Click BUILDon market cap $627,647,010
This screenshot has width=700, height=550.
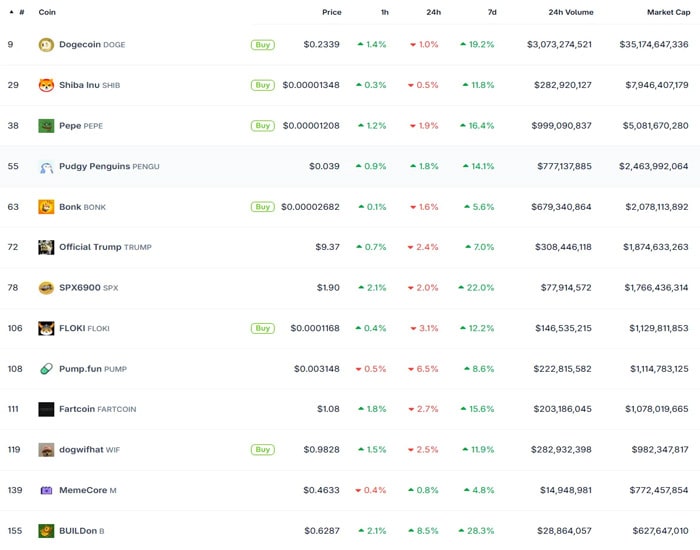(661, 531)
